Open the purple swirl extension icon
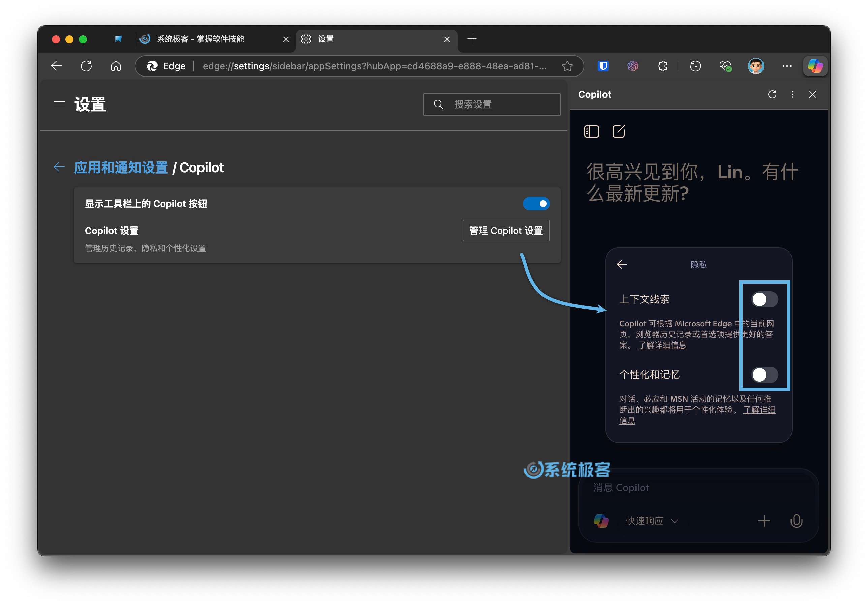 (632, 66)
